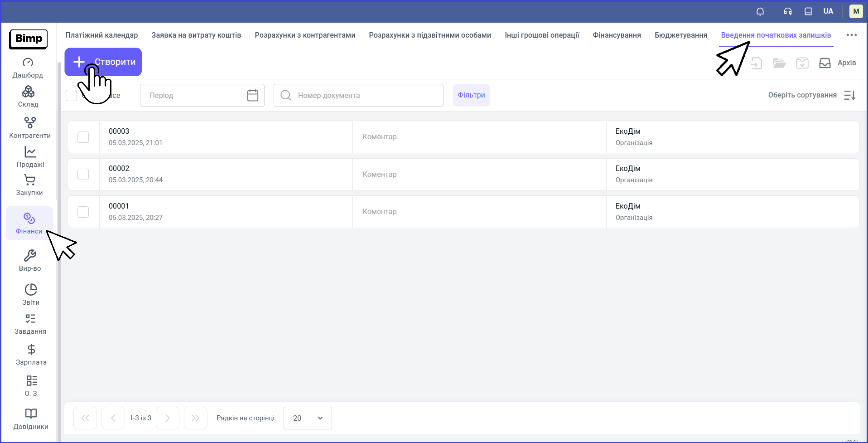Switch to Інші грошові операції tab
The height and width of the screenshot is (443, 868).
pos(542,35)
